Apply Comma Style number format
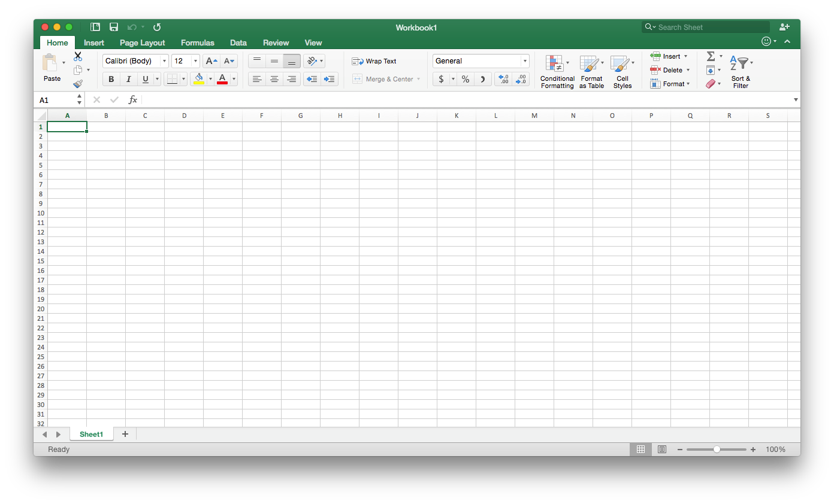This screenshot has height=504, width=834. 483,79
